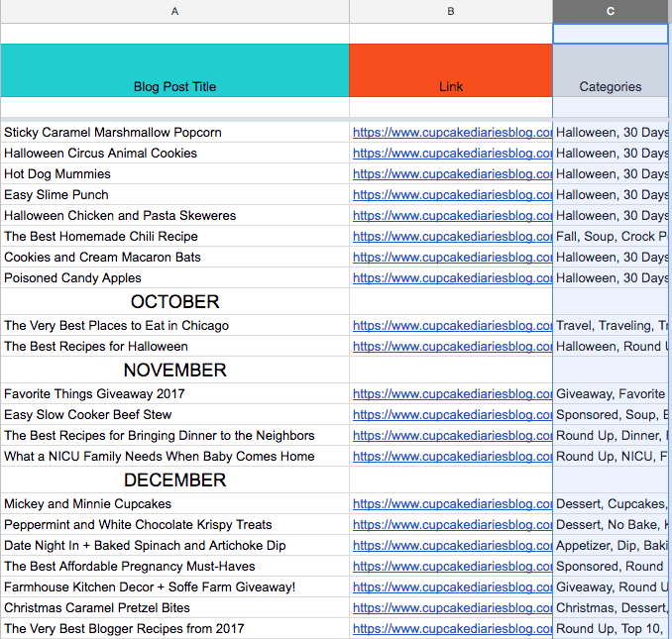Click the 'Fall, Soup, Crock' categories cell

[611, 237]
